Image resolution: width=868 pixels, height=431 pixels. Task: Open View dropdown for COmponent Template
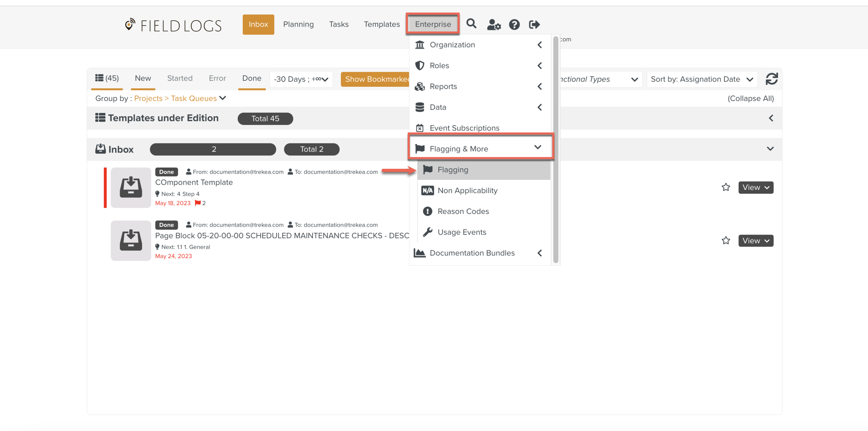click(756, 187)
